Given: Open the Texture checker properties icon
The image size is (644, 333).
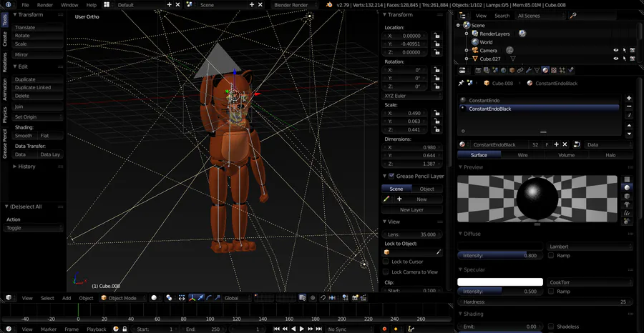Looking at the screenshot, I should pos(554,71).
